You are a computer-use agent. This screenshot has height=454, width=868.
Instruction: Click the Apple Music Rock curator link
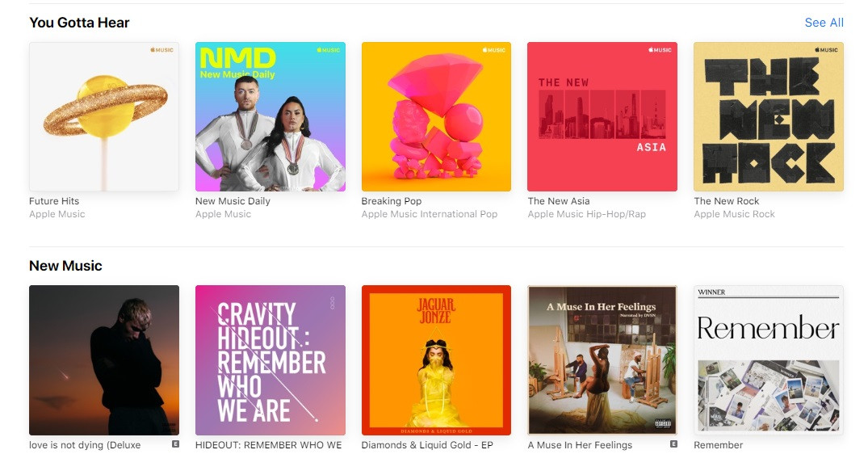coord(734,214)
